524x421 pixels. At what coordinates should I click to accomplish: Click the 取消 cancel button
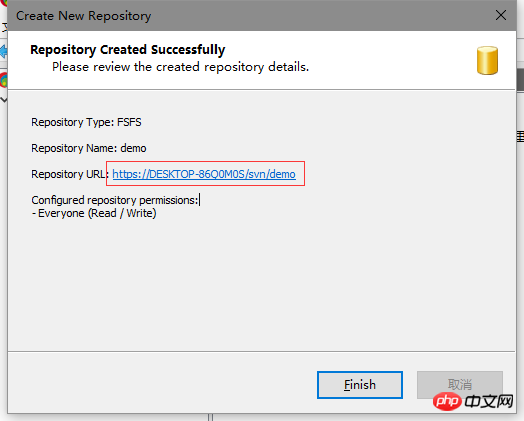click(460, 385)
